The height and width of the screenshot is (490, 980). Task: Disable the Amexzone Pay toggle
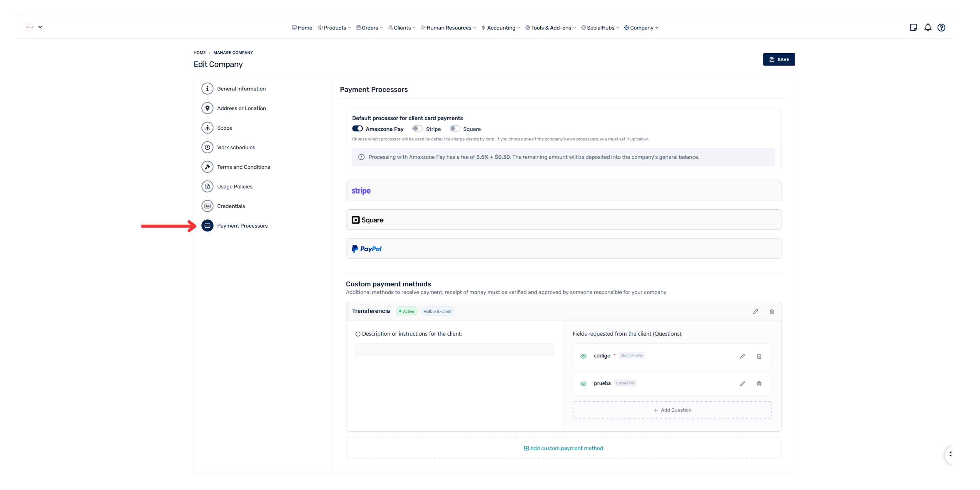357,129
